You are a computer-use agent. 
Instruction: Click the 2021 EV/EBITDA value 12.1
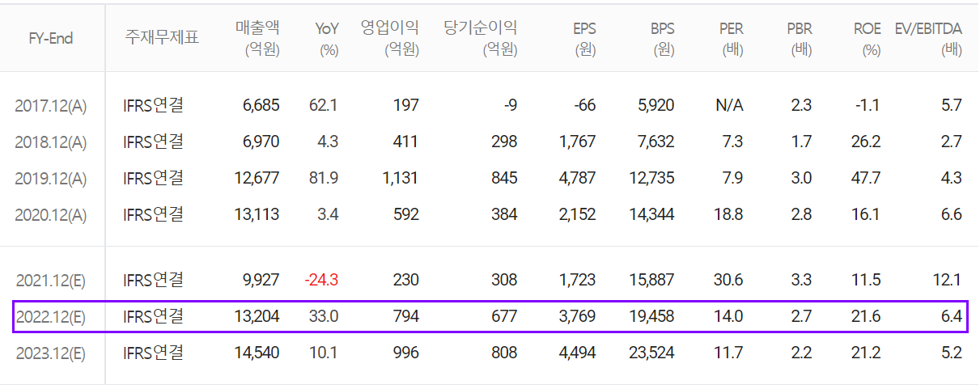(947, 280)
